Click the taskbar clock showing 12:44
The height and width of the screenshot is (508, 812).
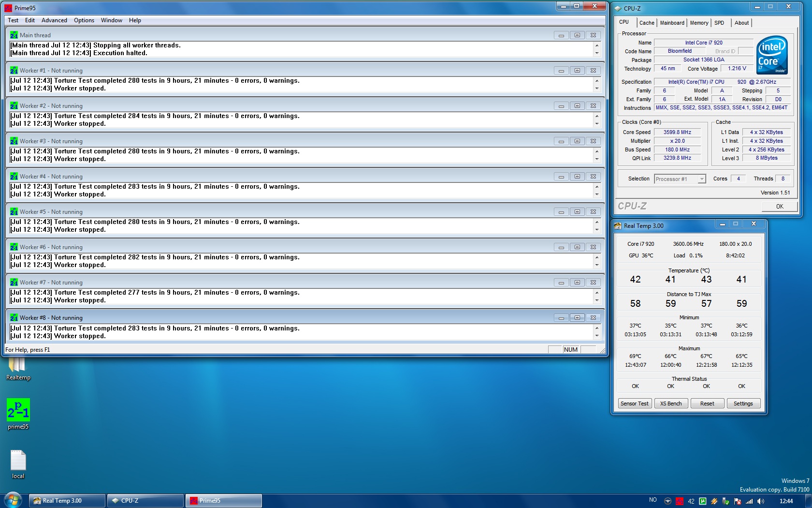(786, 501)
